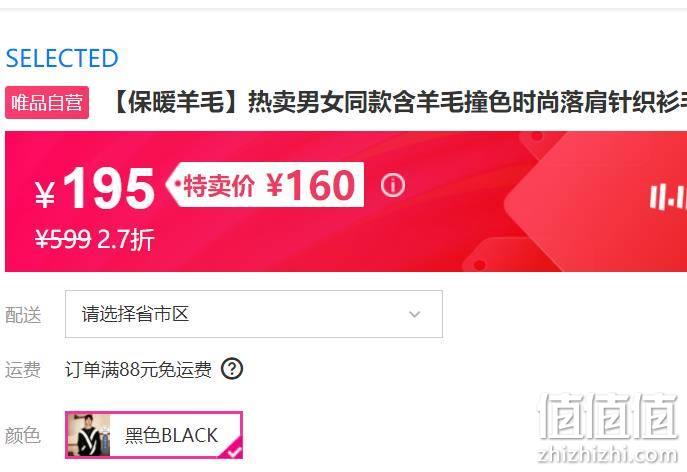Click the 订单满88元免运费 shipping text
The width and height of the screenshot is (687, 472).
(138, 369)
